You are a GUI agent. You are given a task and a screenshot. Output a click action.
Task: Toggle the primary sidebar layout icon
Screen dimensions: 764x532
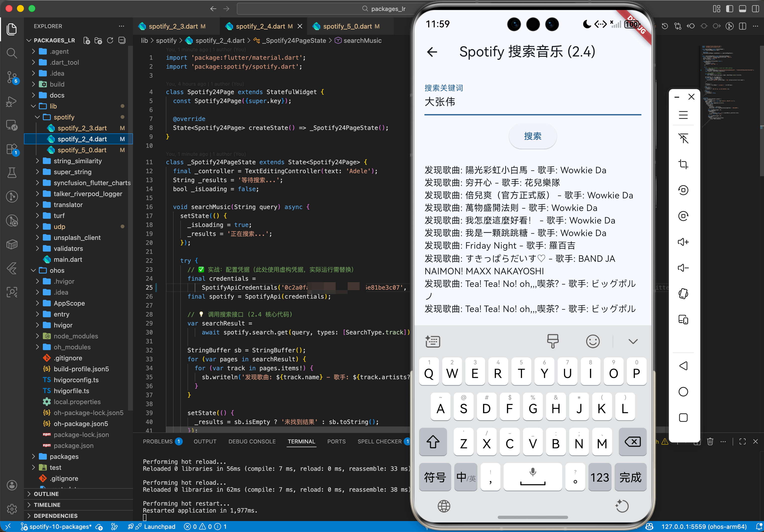point(729,9)
